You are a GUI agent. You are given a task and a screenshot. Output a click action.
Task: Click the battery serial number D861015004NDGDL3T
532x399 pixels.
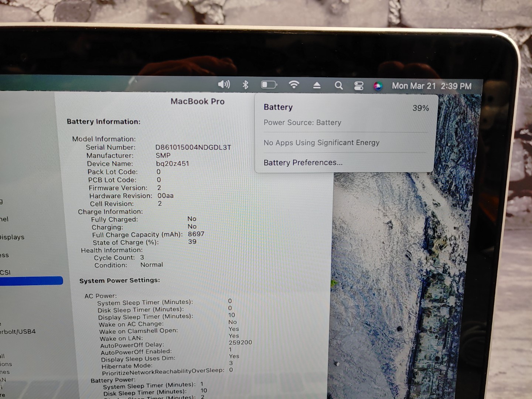[x=193, y=147]
